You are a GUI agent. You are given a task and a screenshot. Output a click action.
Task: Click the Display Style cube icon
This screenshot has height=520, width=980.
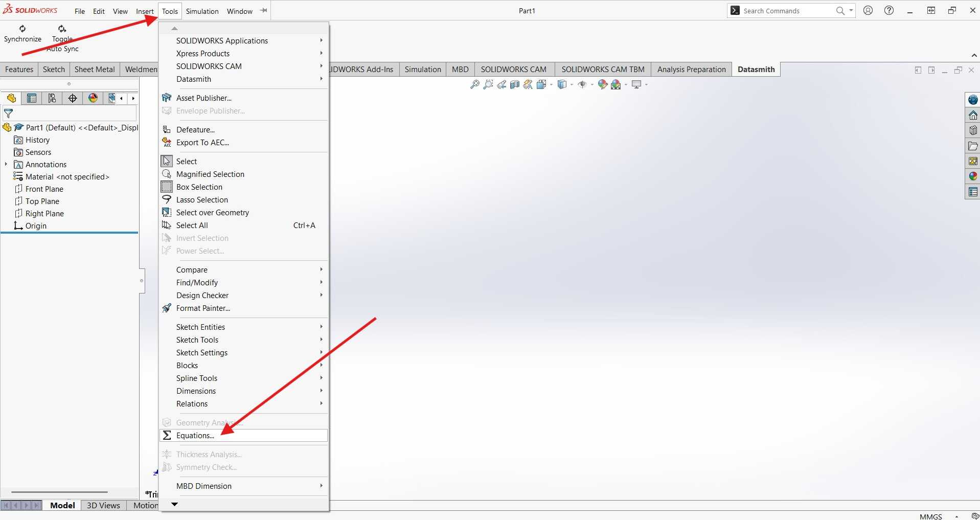point(562,84)
